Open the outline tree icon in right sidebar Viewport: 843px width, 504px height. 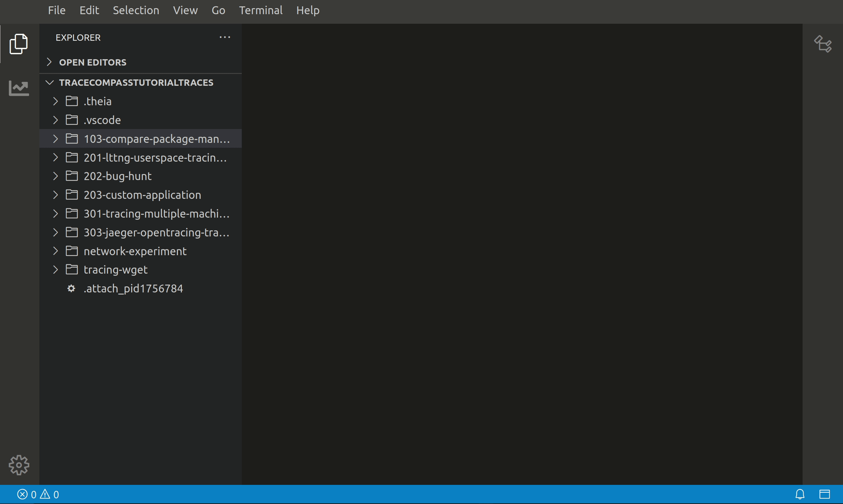click(823, 44)
